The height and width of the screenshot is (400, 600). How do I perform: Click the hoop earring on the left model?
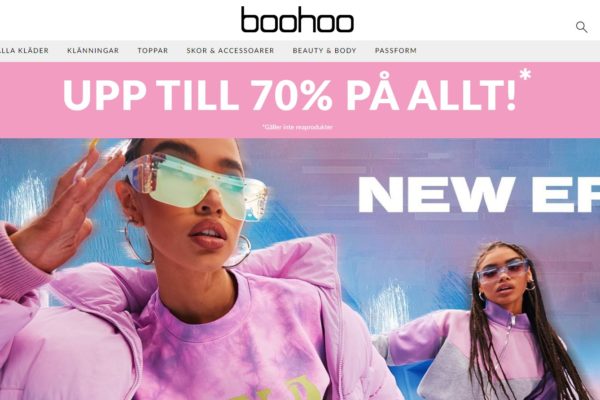coord(139,242)
